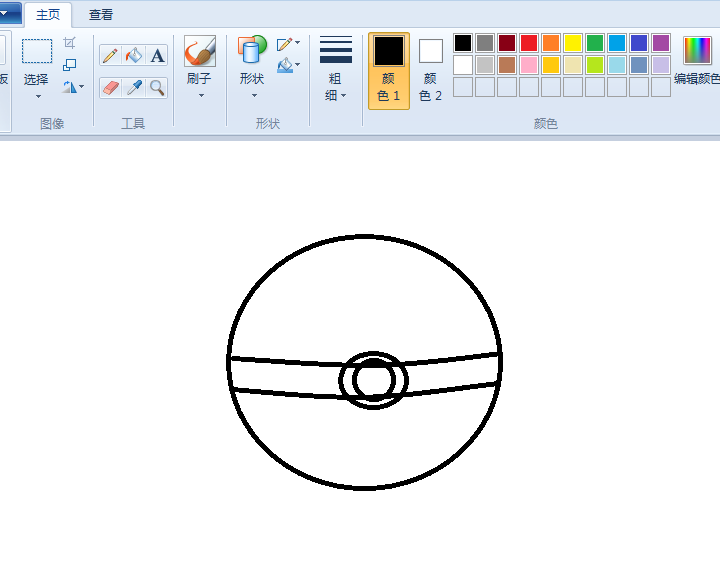The image size is (720, 586).
Task: Click the shape Outline pencil icon
Action: pos(285,44)
